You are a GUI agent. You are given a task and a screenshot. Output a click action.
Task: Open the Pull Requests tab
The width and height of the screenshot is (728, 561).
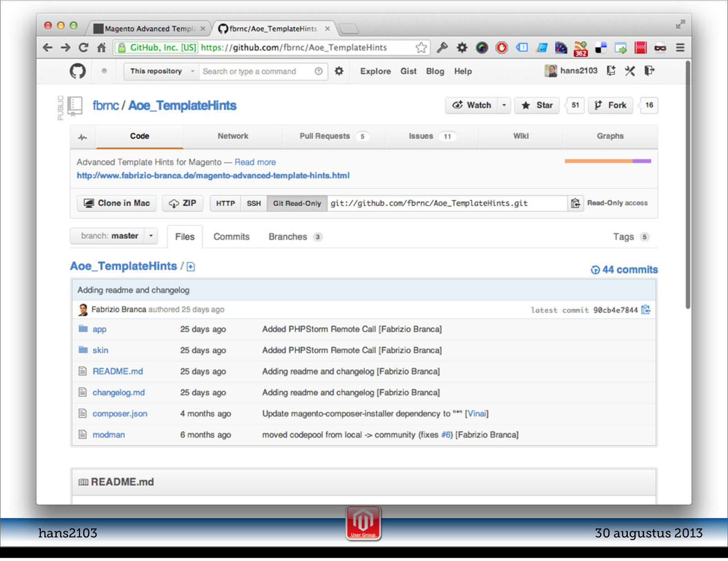click(x=334, y=136)
